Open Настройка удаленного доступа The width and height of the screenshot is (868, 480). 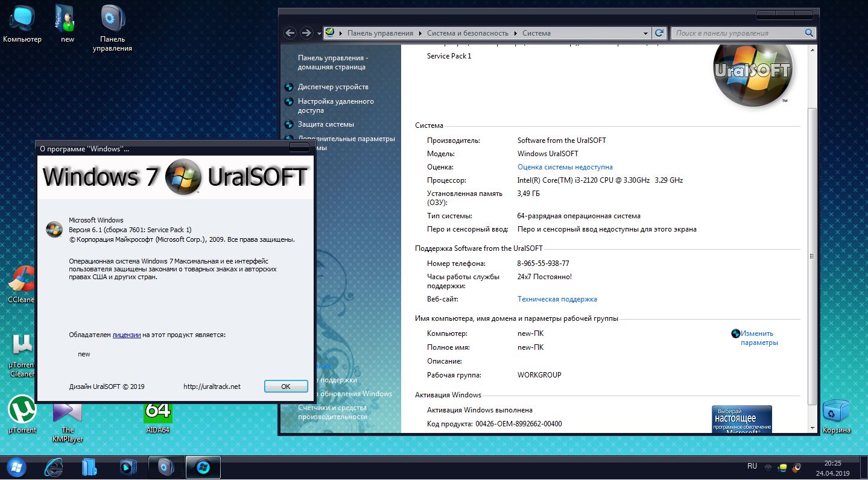click(336, 106)
